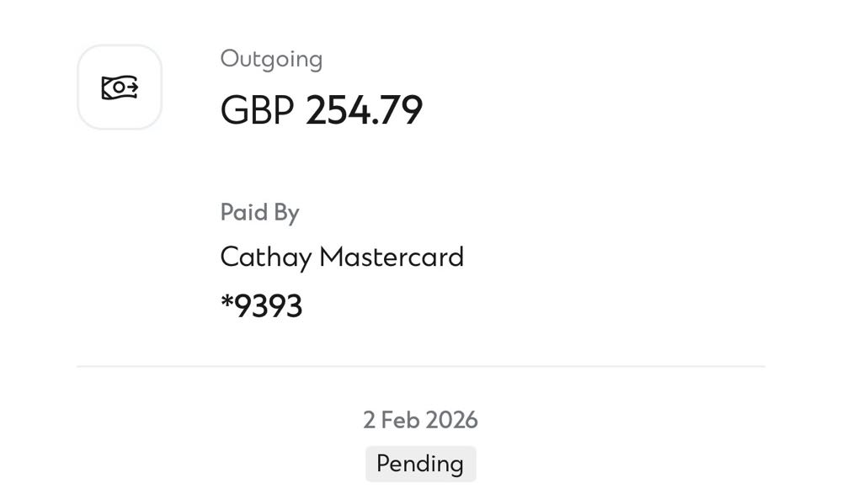
Task: Open the Cathay Mastercard payment method
Action: (342, 257)
